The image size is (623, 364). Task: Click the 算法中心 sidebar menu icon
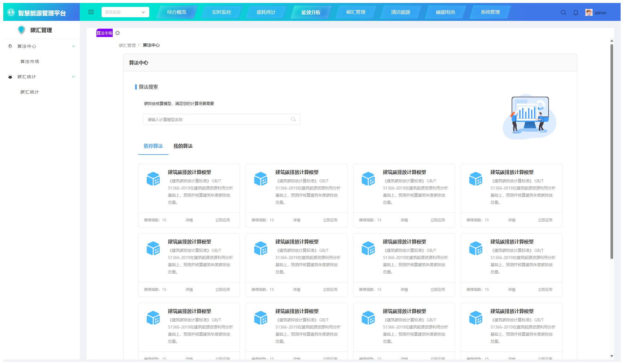10,46
